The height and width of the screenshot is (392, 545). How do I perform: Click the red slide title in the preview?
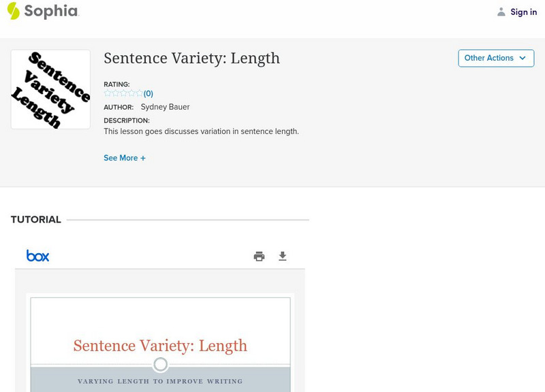160,346
